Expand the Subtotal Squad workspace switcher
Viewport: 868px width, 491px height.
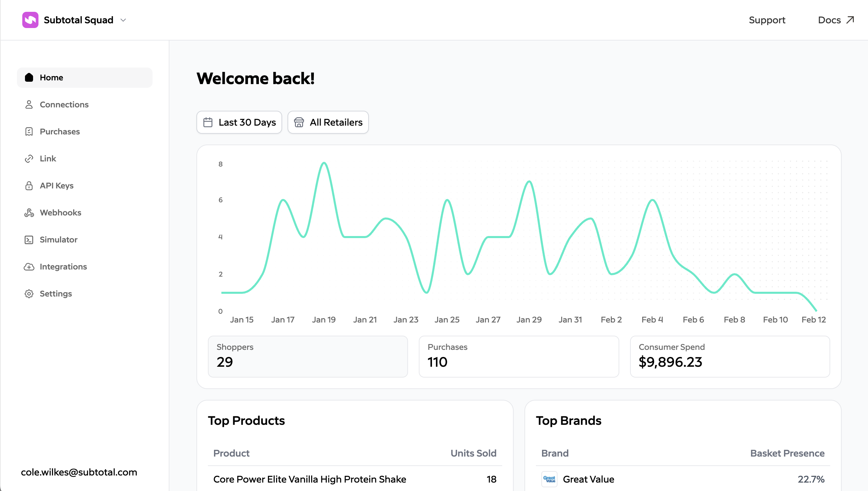click(x=123, y=20)
